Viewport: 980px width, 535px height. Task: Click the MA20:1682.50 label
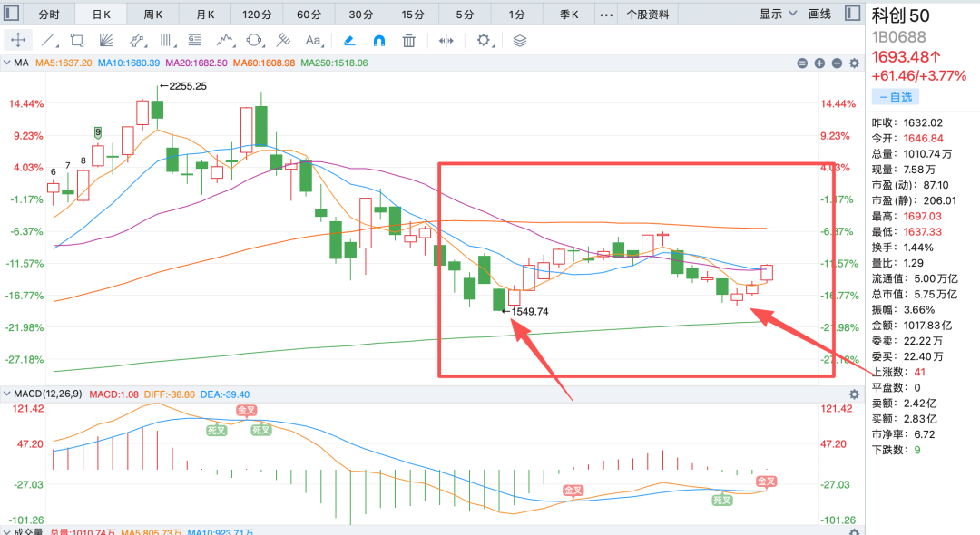point(196,63)
